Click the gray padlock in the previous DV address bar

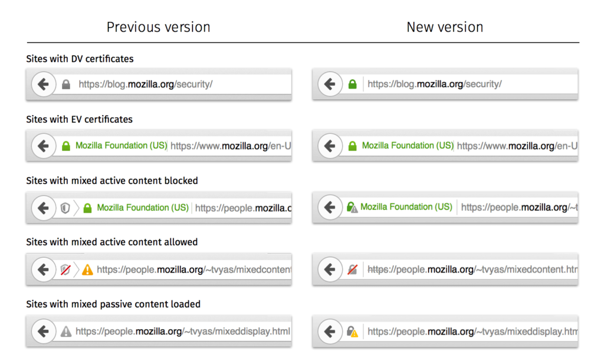(66, 84)
